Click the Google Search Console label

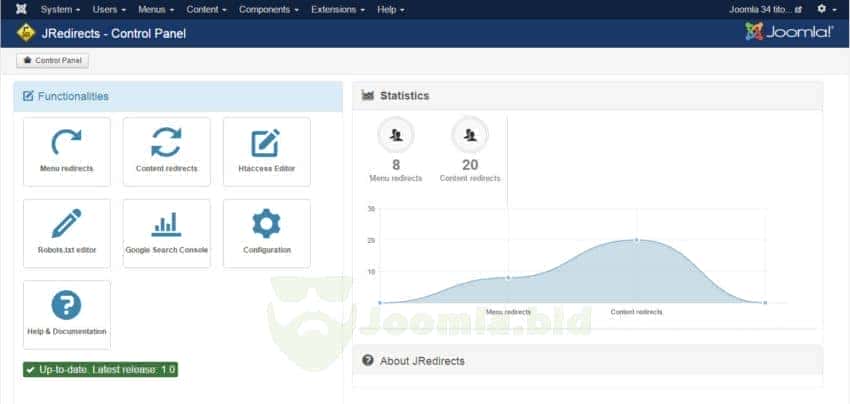tap(167, 250)
